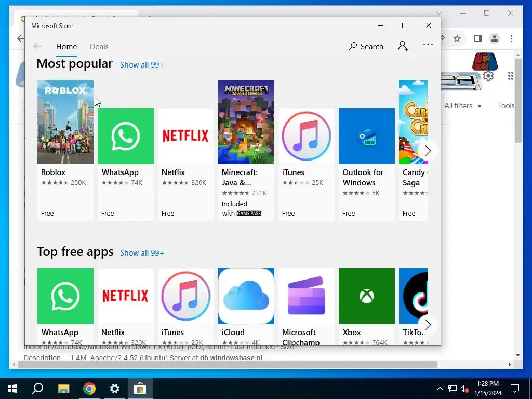Image resolution: width=532 pixels, height=399 pixels.
Task: Show all 99+ Top free apps
Action: 142,253
